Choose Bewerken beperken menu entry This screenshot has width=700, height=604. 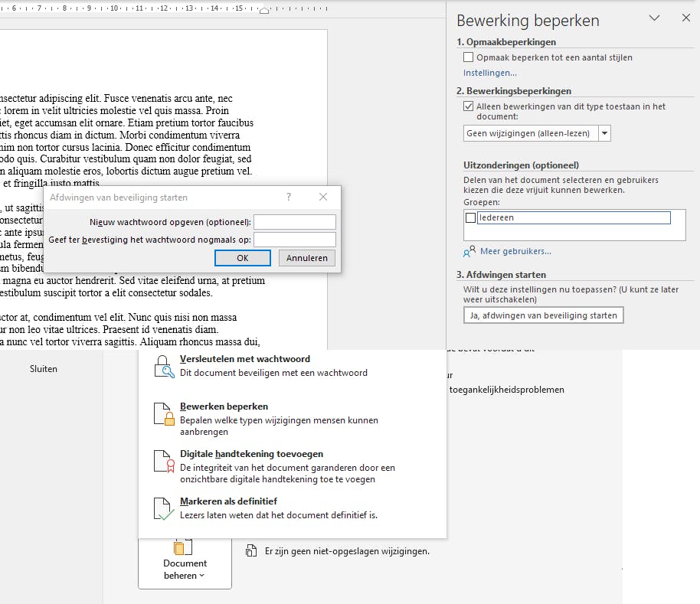pyautogui.click(x=293, y=419)
